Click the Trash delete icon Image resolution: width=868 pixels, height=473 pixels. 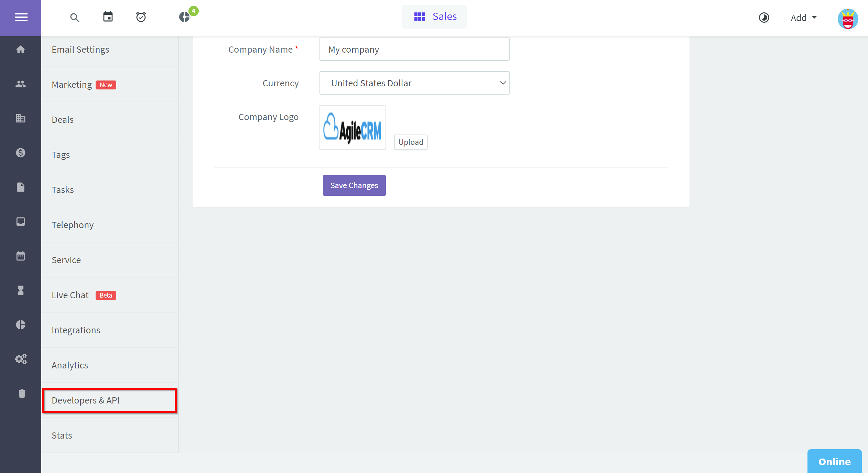(x=22, y=393)
